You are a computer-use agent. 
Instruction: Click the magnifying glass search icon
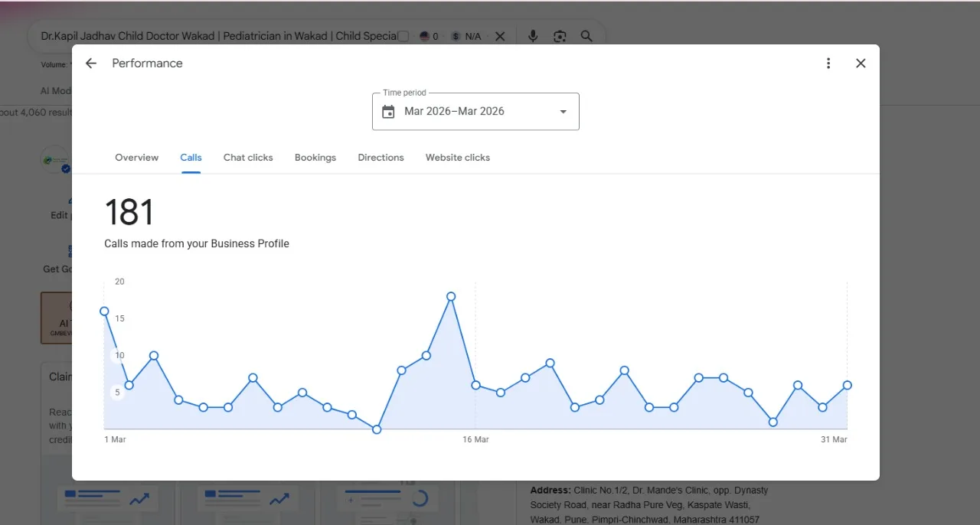pos(586,36)
